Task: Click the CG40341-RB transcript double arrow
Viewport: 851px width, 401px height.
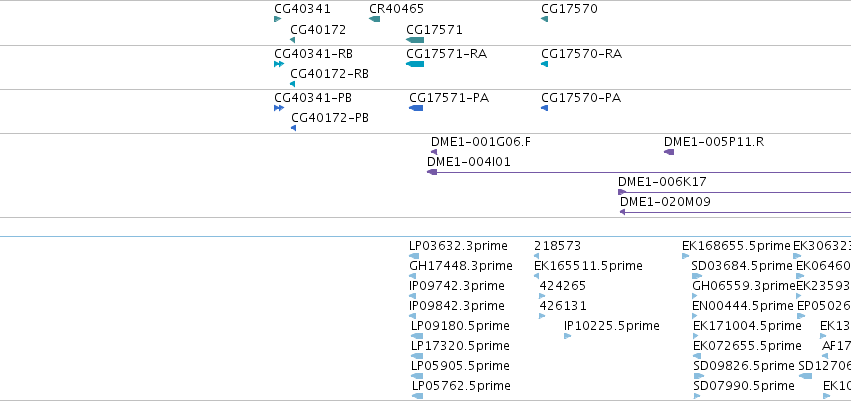Action: pos(278,64)
